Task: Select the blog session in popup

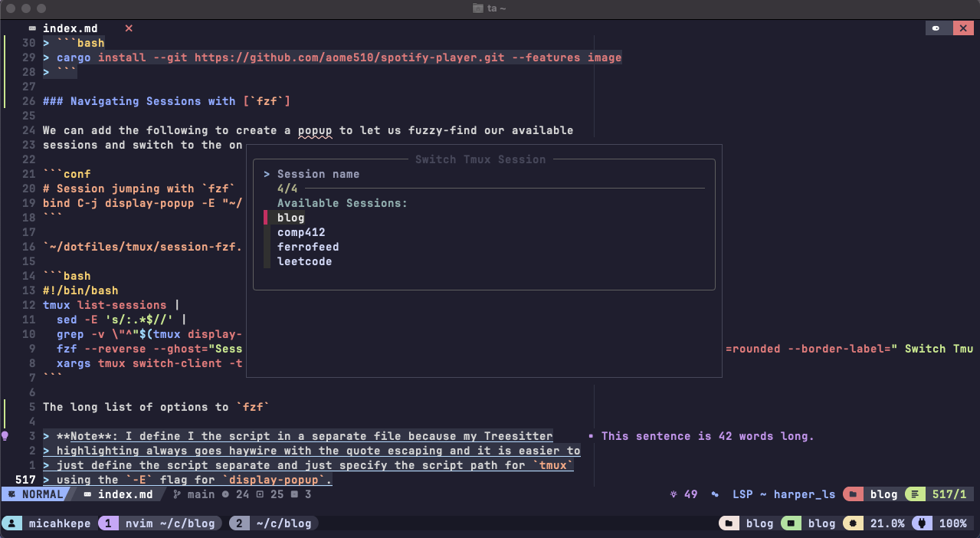Action: [x=291, y=218]
